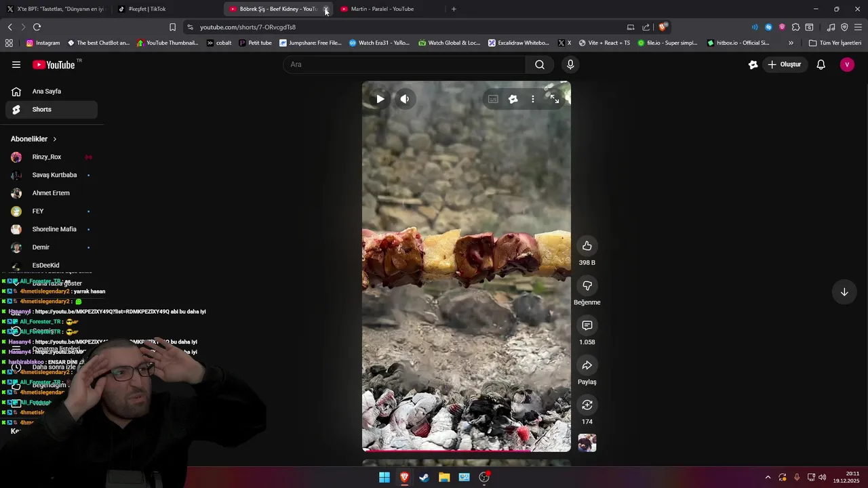Screen dimensions: 868x488
Task: Submit search with magnifier button
Action: coord(540,64)
